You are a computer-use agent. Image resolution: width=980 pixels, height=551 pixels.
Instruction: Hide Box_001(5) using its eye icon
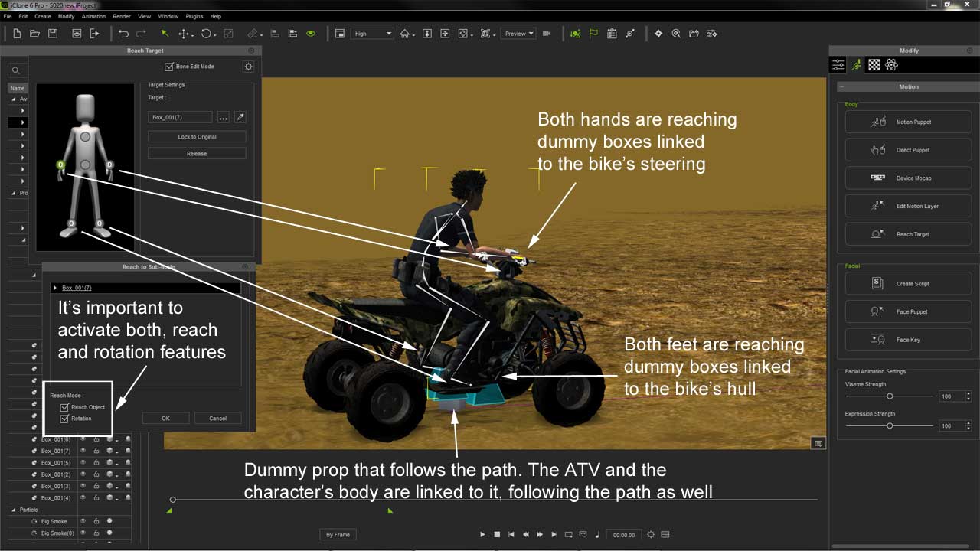[83, 463]
